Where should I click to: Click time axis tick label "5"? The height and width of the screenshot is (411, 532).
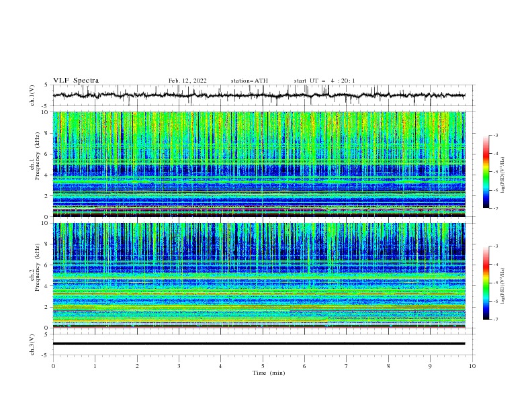click(263, 366)
